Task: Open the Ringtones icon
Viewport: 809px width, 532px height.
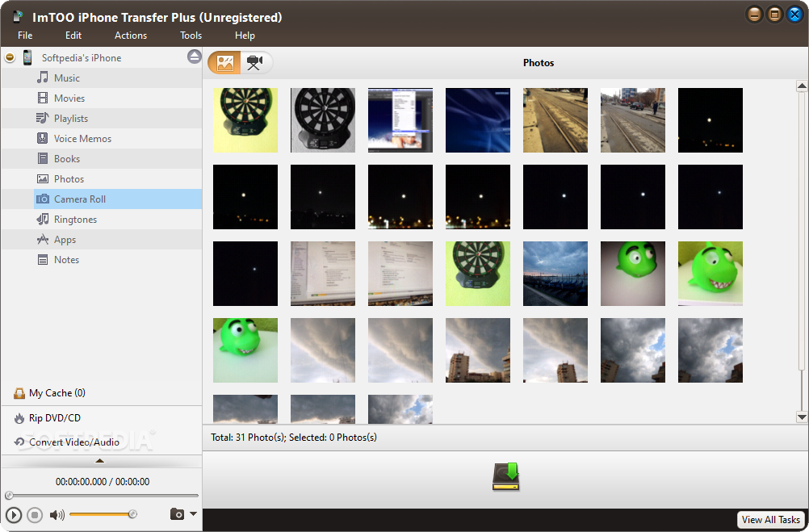Action: [43, 220]
